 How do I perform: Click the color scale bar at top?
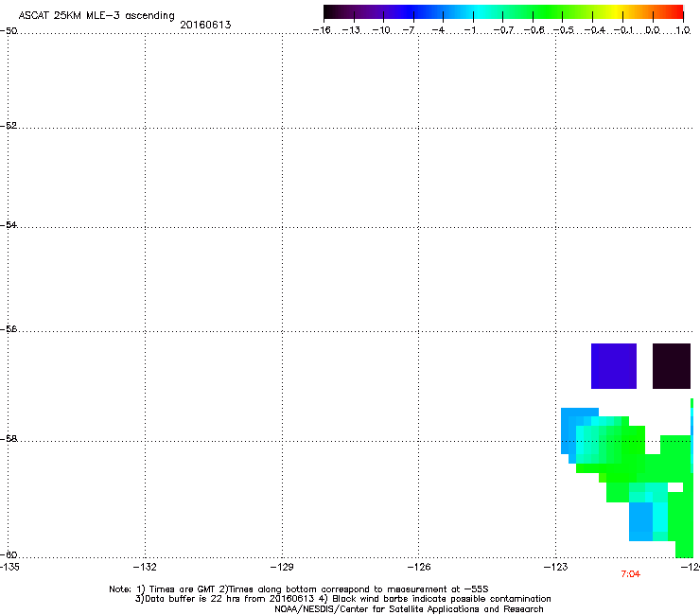coord(503,12)
